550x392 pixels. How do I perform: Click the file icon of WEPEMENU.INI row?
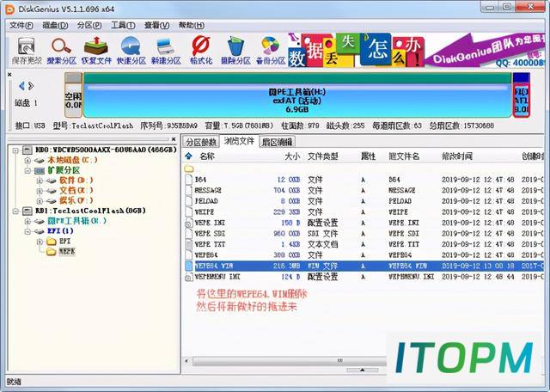coord(189,277)
